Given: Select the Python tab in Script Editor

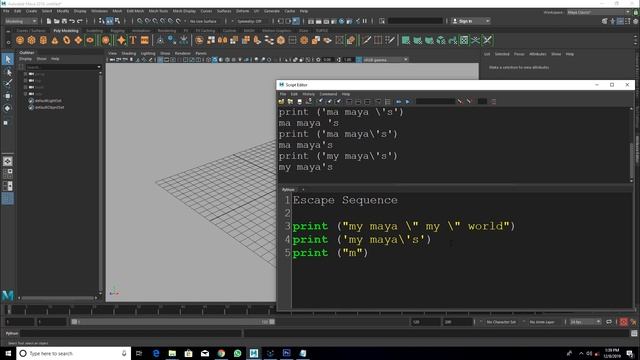Looking at the screenshot, I should [288, 189].
